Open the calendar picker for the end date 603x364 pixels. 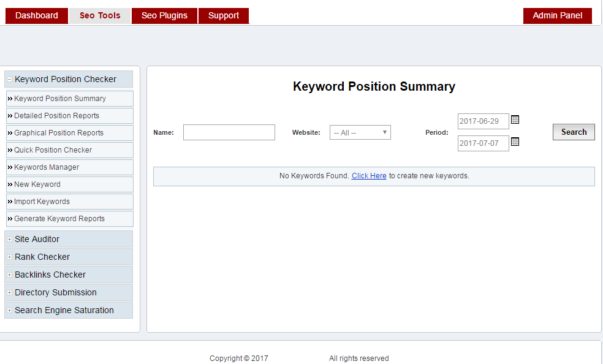[x=515, y=142]
